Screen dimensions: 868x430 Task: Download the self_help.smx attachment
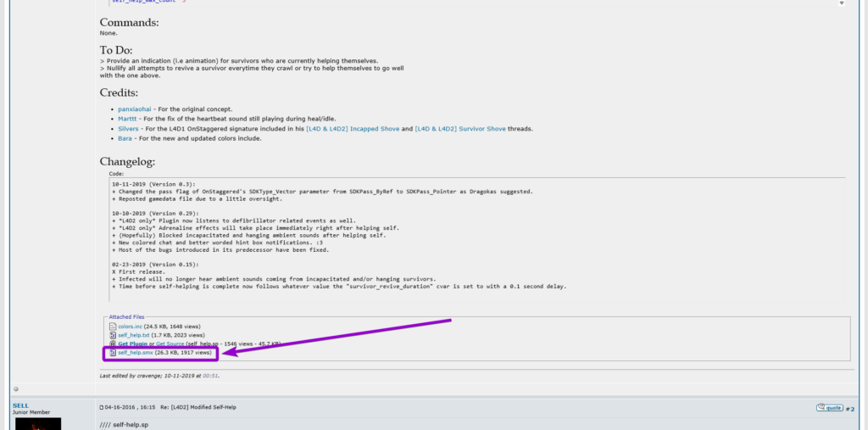click(x=135, y=353)
